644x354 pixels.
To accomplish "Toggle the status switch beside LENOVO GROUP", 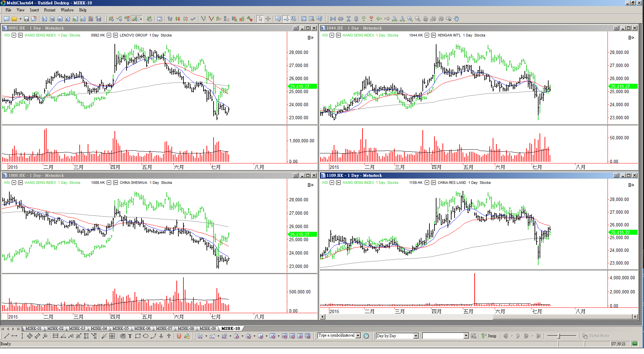I will click(115, 35).
